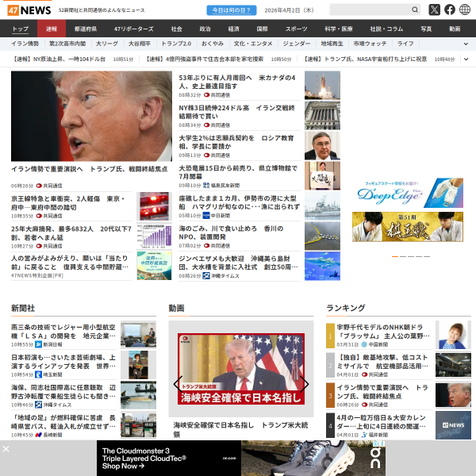Screen dimensions: 476x476
Task: Open the rocket launch thumbnail
Action: (x=322, y=86)
